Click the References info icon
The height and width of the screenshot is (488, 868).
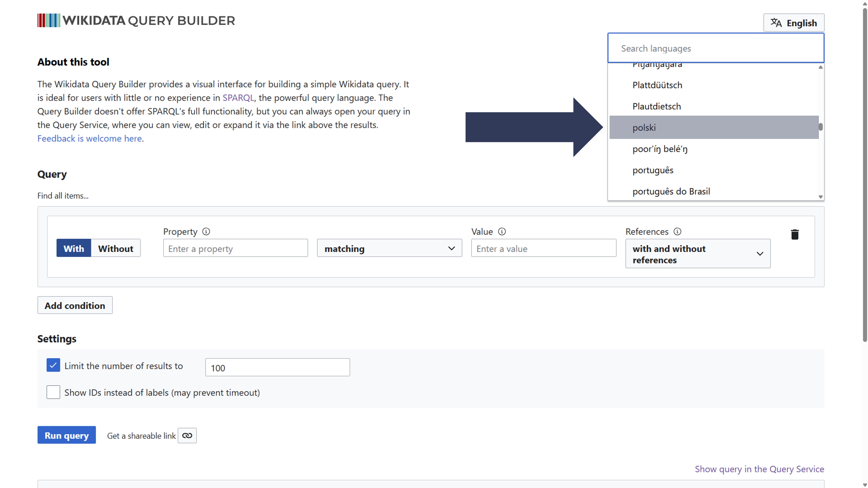pyautogui.click(x=677, y=231)
